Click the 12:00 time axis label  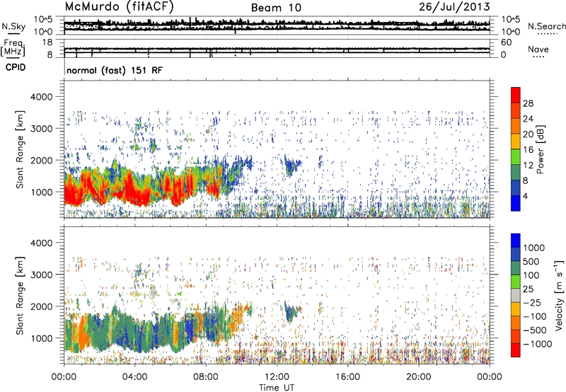point(277,377)
